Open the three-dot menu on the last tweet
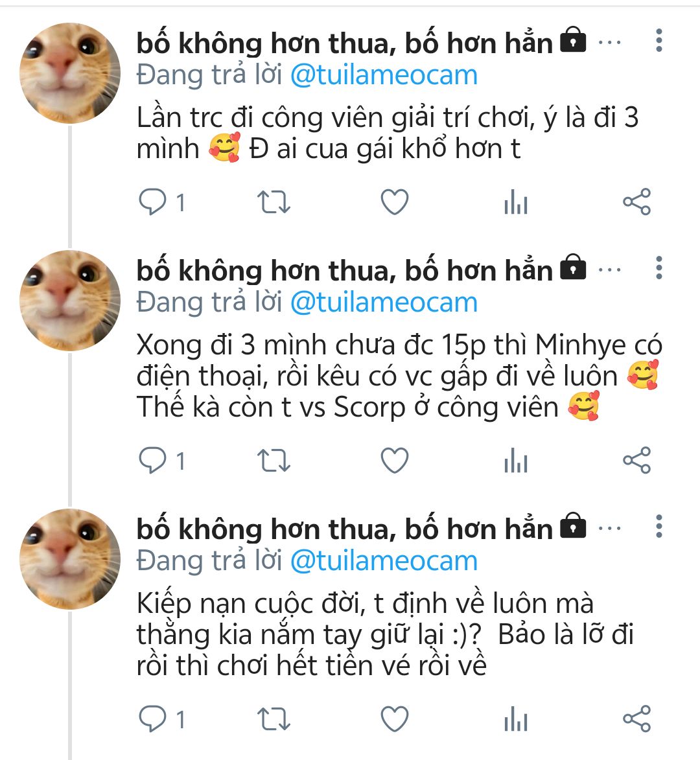700x760 pixels. click(659, 526)
